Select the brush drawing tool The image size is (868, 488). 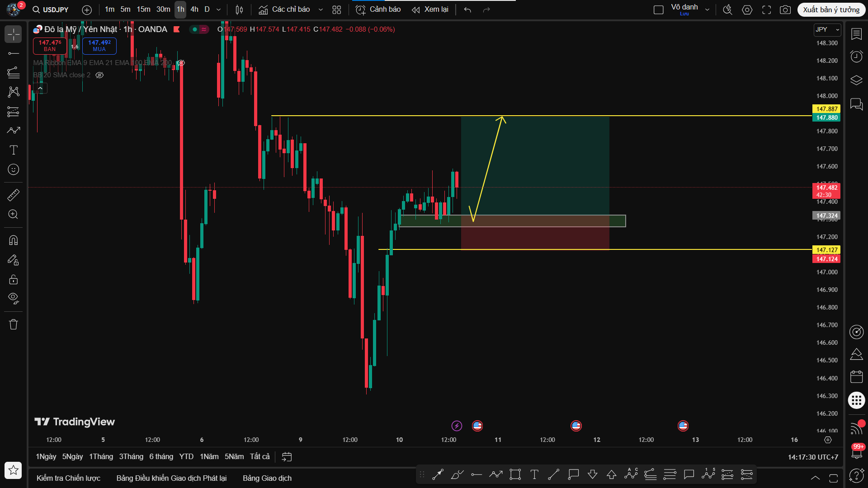tap(14, 131)
